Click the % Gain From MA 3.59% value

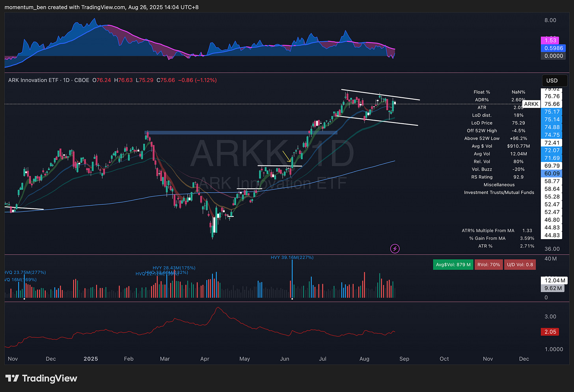pyautogui.click(x=527, y=238)
